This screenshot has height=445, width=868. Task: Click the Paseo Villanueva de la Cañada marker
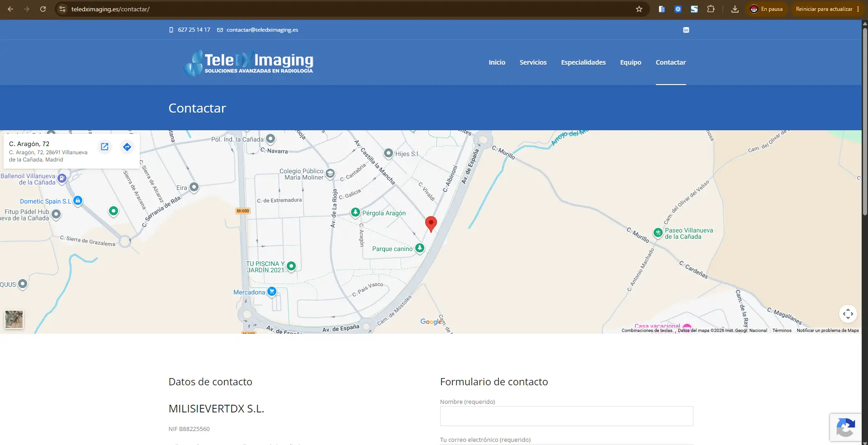click(658, 232)
